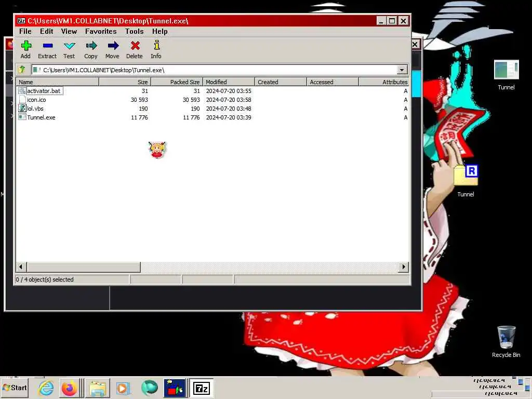Select the activator.bat file name
The width and height of the screenshot is (532, 399).
coord(44,91)
